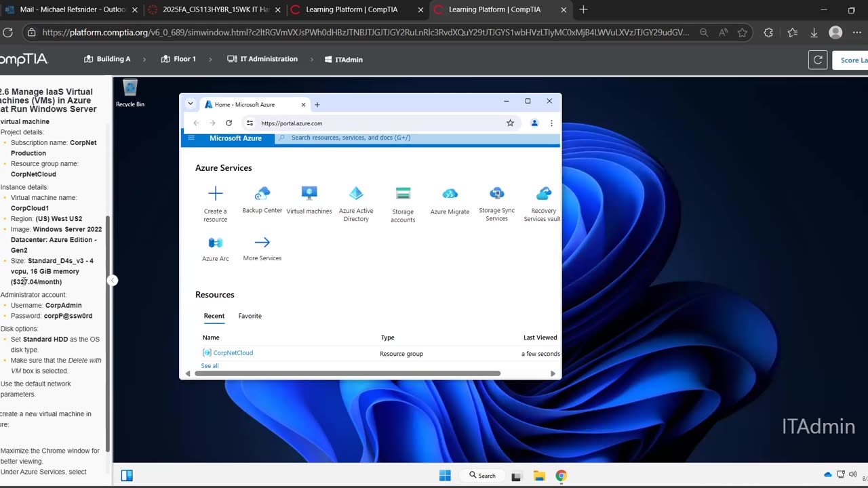Click the Windows taskbar Search box

point(483,475)
